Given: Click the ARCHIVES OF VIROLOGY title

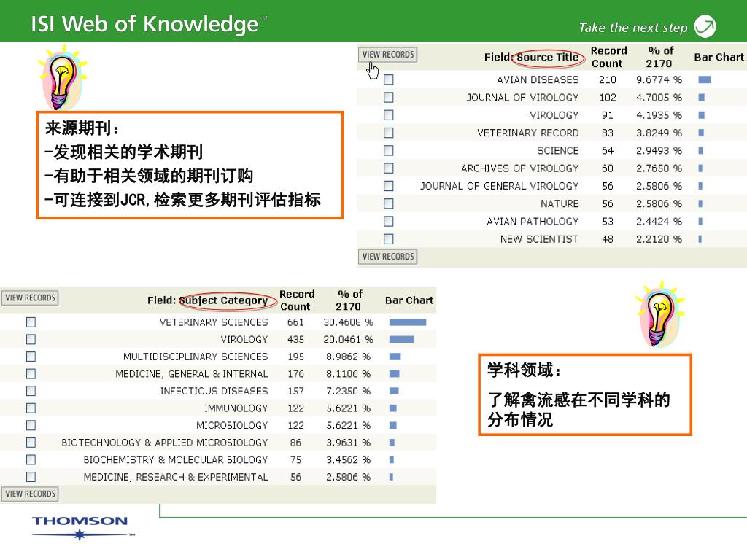Looking at the screenshot, I should tap(519, 168).
